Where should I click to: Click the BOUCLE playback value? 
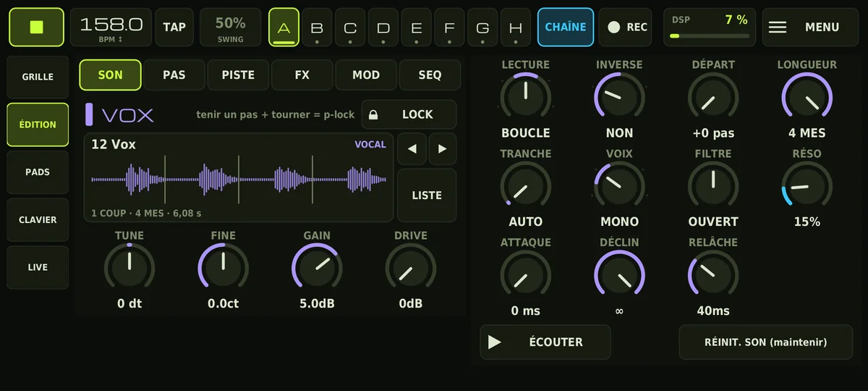(x=526, y=133)
